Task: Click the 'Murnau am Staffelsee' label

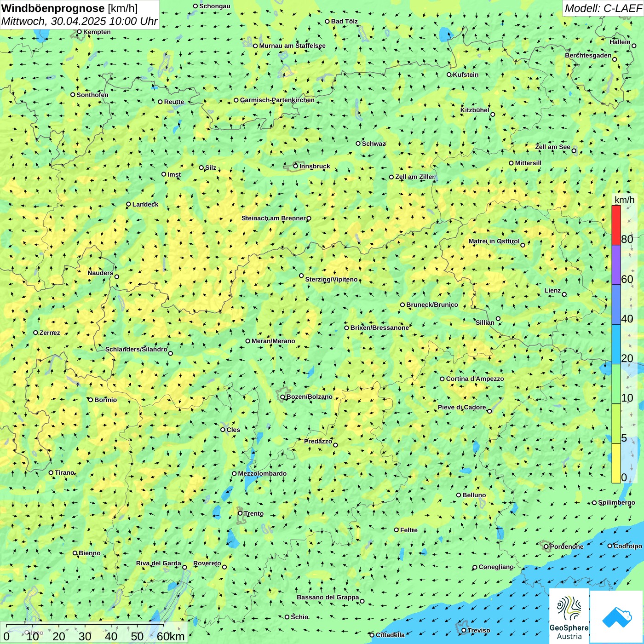Action: pyautogui.click(x=292, y=46)
